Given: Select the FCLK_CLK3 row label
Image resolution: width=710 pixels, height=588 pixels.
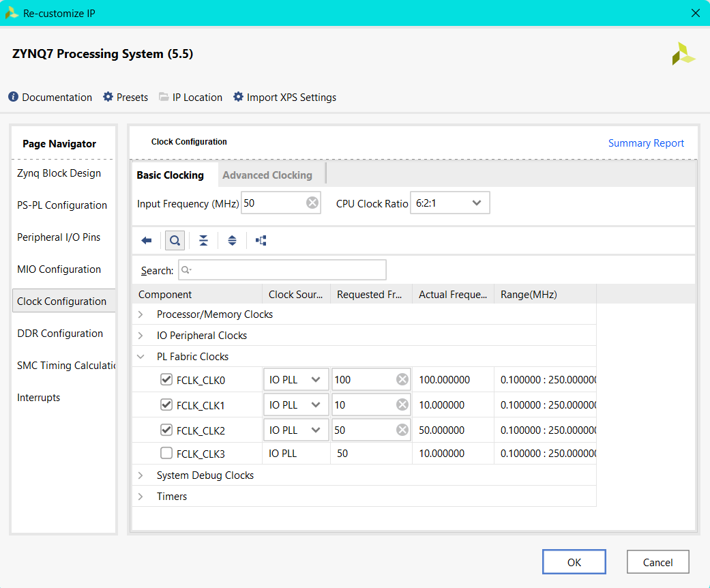Looking at the screenshot, I should pos(201,454).
